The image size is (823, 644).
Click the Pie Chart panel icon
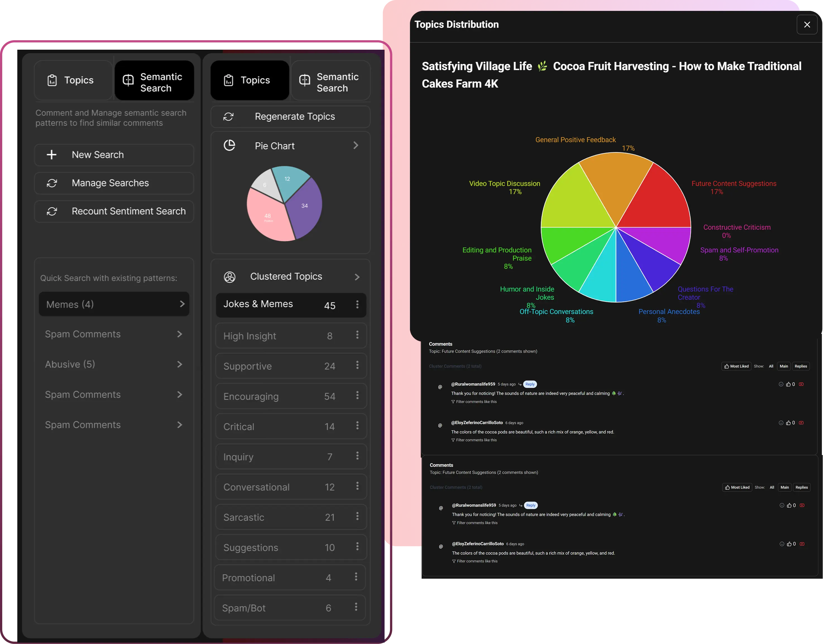(x=230, y=145)
